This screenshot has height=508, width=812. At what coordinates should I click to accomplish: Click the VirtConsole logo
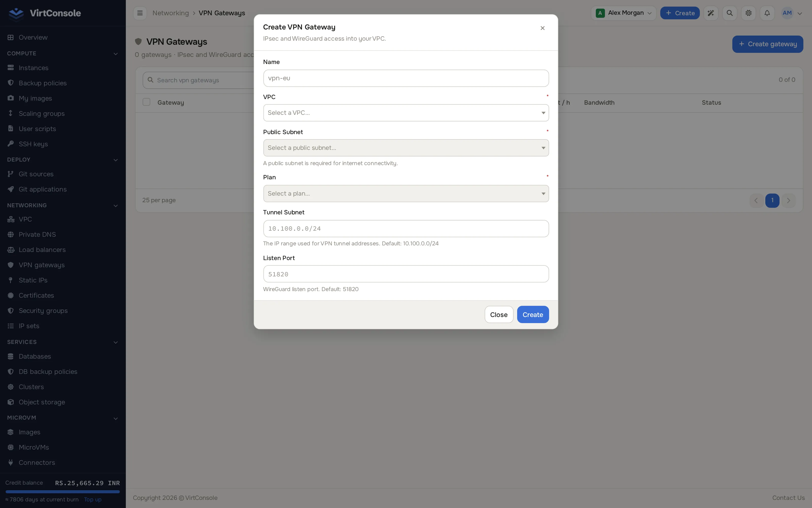pyautogui.click(x=45, y=13)
